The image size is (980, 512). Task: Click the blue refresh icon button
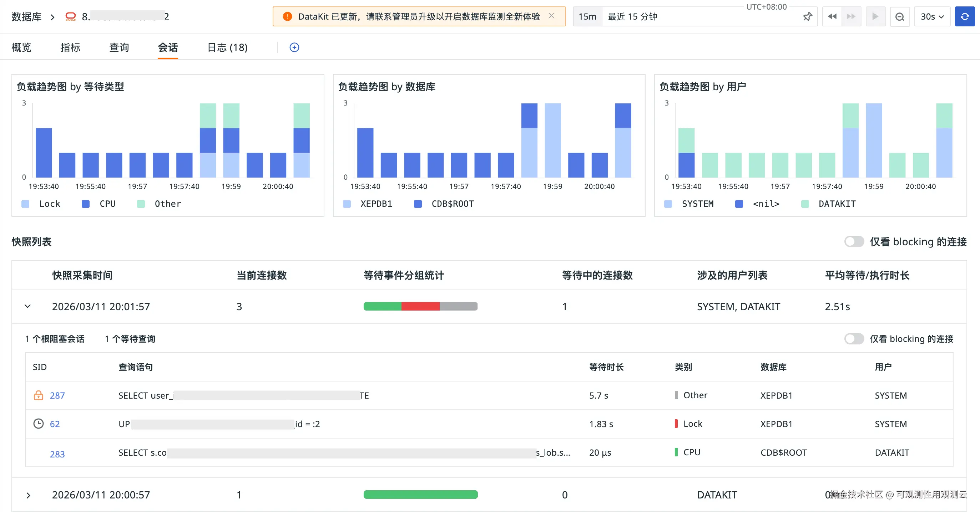point(964,16)
